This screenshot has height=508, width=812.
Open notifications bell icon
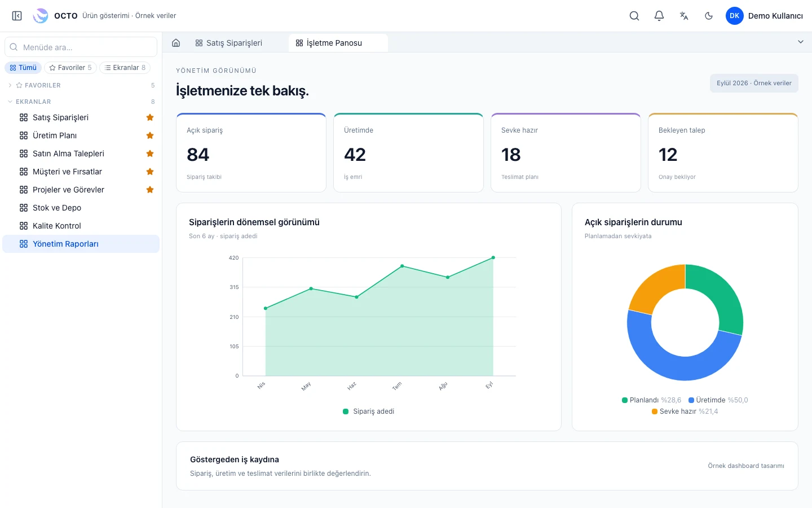tap(659, 16)
